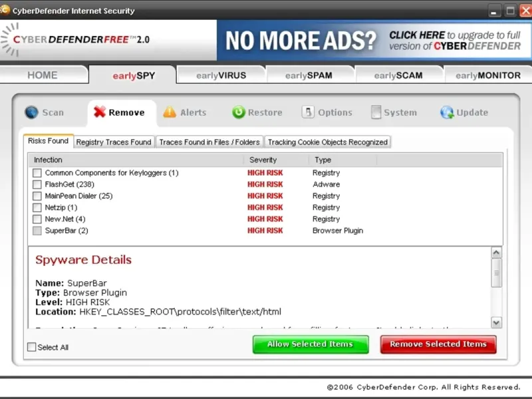This screenshot has height=399, width=532.
Task: Open the earlyVIRUS tab
Action: (x=221, y=75)
